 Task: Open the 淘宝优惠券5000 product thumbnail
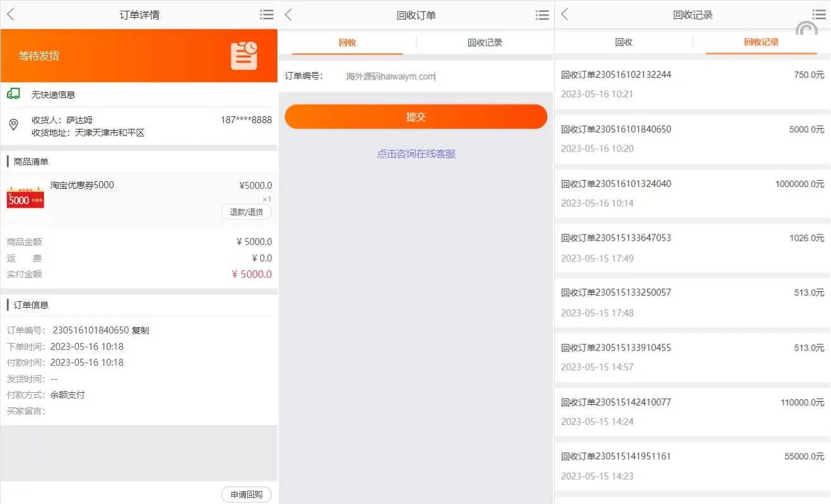click(26, 198)
